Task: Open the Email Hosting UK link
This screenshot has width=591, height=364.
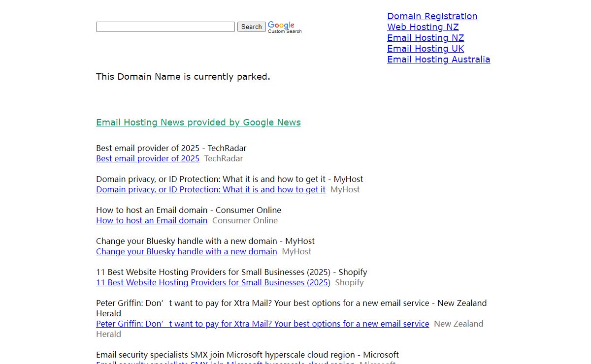Action: pos(426,49)
